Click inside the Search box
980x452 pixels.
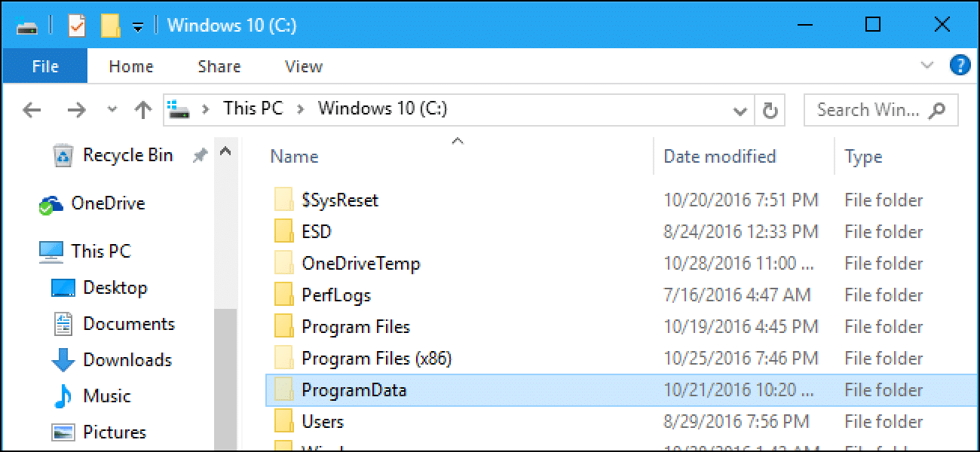[859, 110]
